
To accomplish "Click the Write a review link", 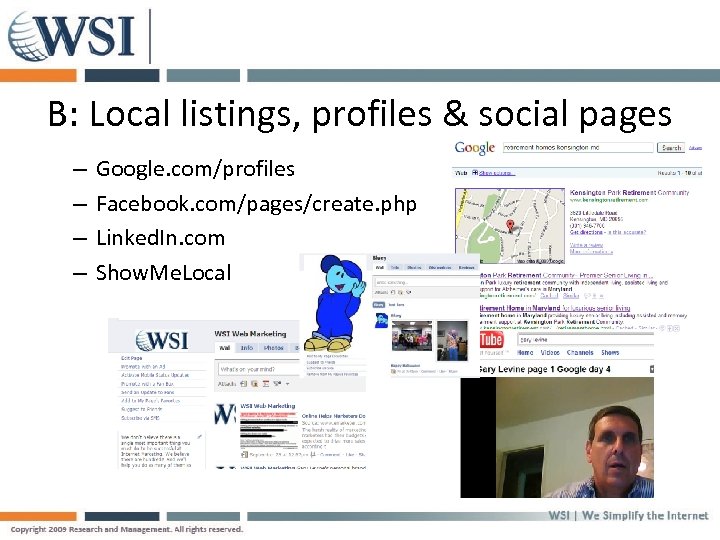I will [586, 245].
